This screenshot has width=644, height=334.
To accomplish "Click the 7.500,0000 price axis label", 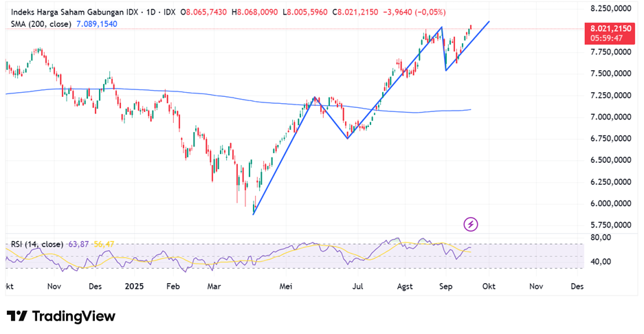I will [611, 74].
